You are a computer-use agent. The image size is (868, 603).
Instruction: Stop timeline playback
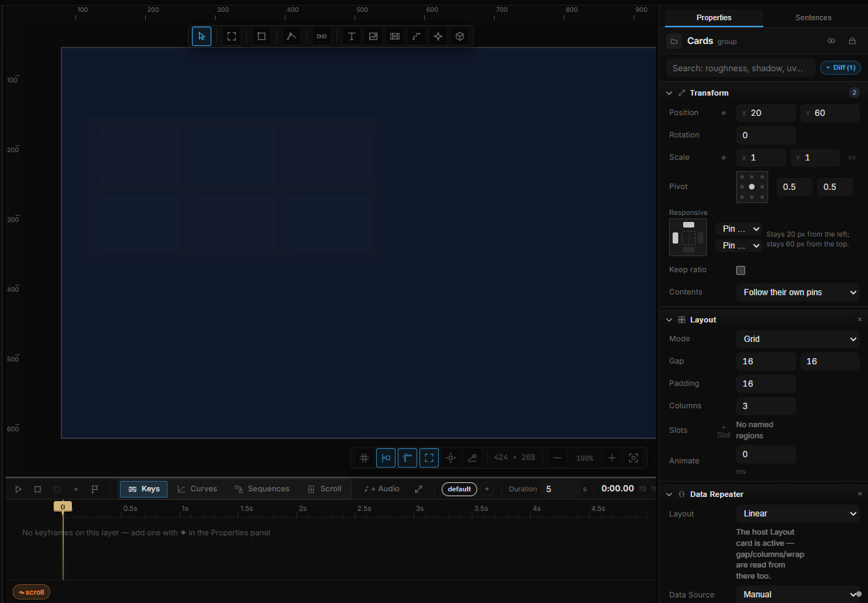38,489
